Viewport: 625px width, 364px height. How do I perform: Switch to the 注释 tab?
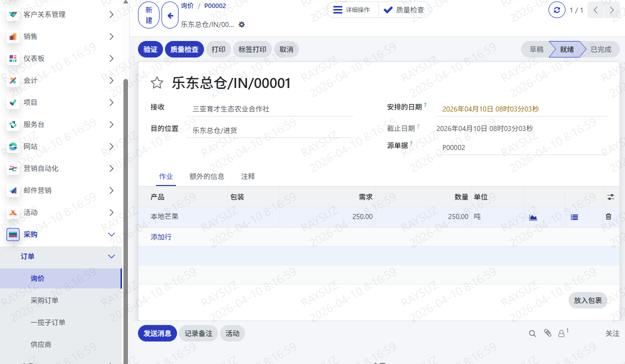point(248,176)
